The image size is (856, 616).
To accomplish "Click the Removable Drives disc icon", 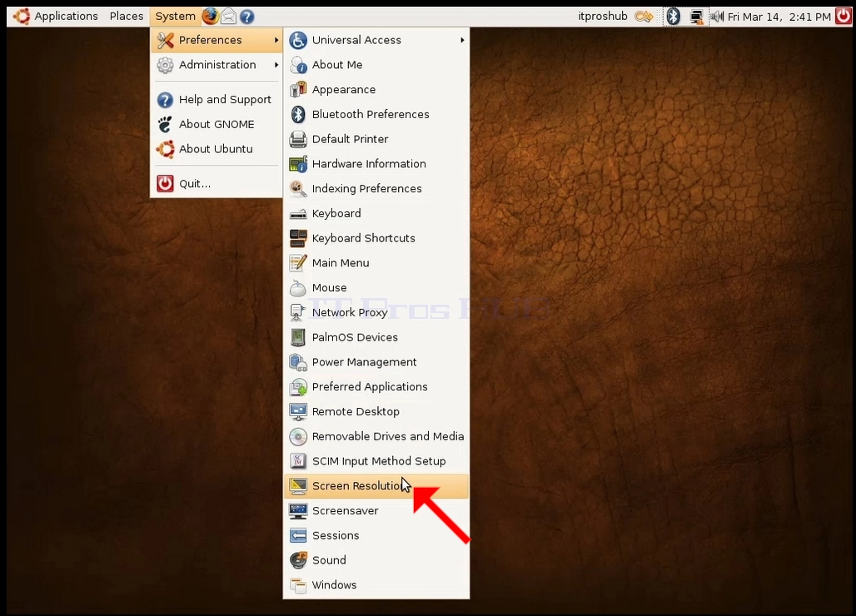I will coord(298,436).
